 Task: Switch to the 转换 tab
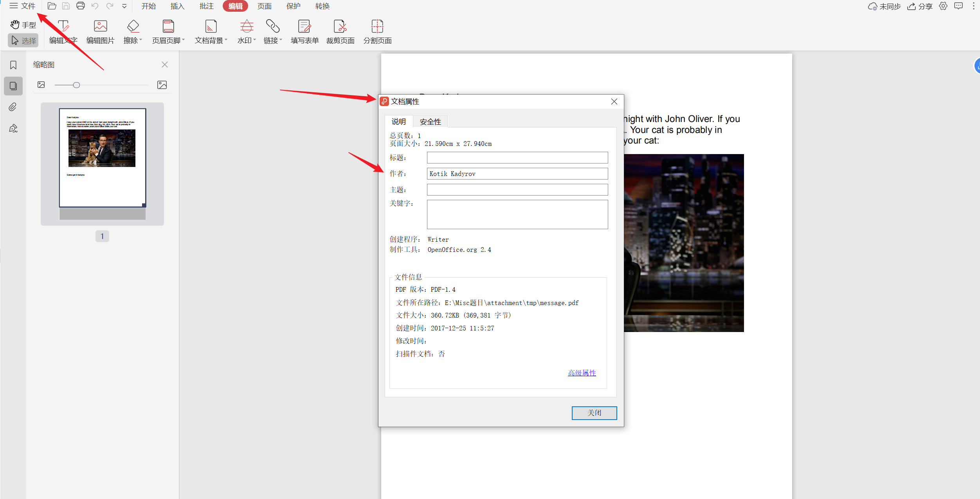tap(322, 6)
